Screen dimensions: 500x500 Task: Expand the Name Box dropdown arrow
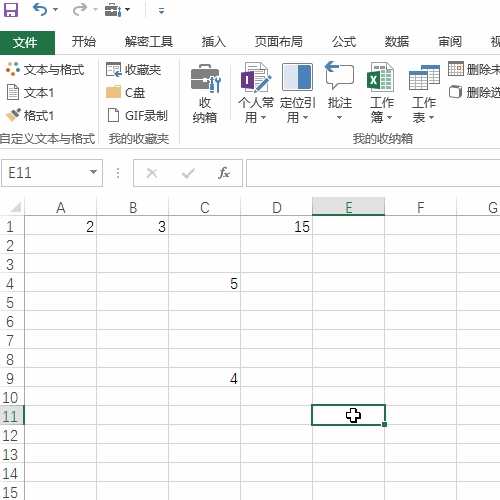pyautogui.click(x=93, y=172)
